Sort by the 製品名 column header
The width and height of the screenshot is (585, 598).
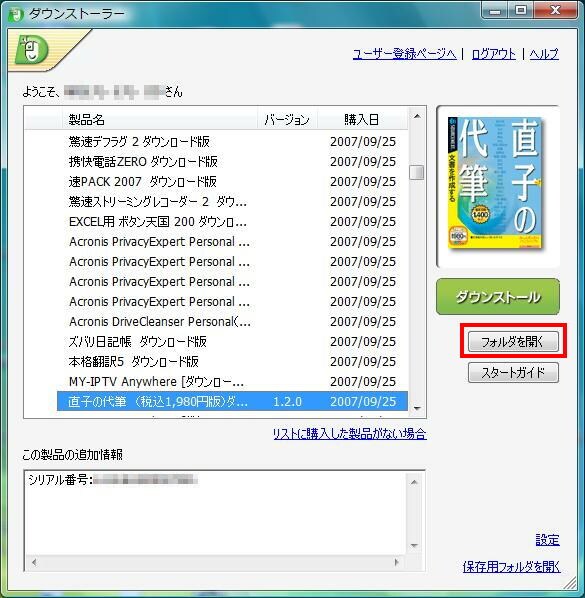tap(160, 120)
